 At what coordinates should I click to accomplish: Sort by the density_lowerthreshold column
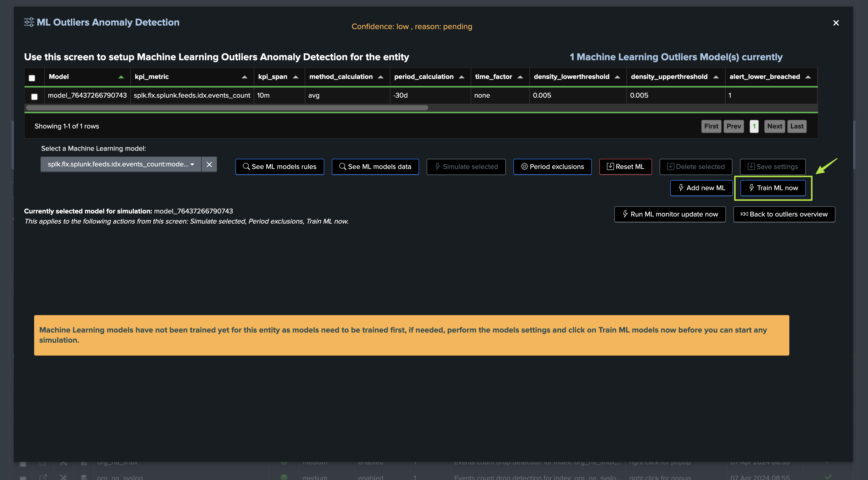617,77
